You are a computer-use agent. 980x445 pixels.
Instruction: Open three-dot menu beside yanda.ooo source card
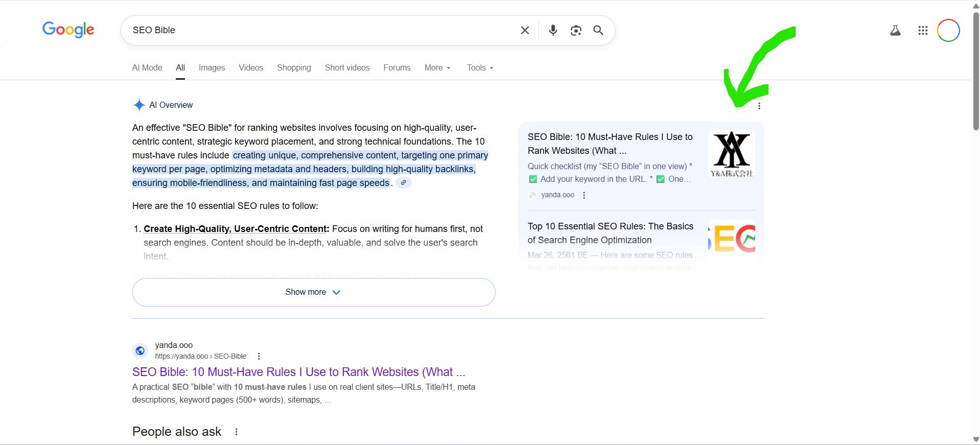(x=584, y=195)
